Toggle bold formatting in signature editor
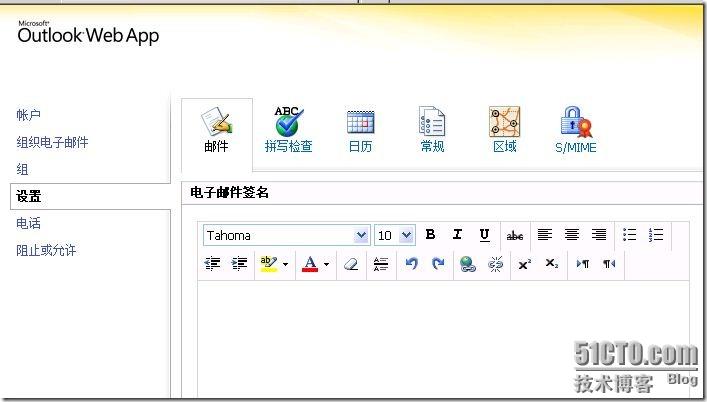Image resolution: width=707 pixels, height=402 pixels. coord(430,235)
